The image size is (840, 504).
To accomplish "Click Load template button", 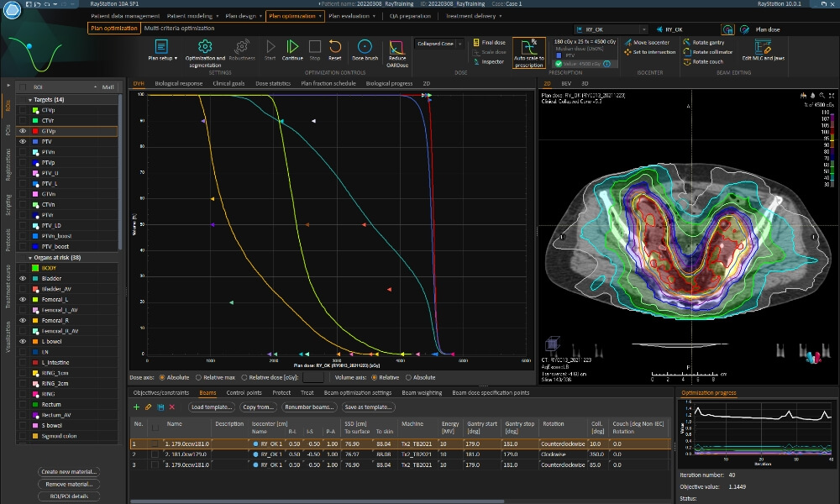I will [x=212, y=407].
